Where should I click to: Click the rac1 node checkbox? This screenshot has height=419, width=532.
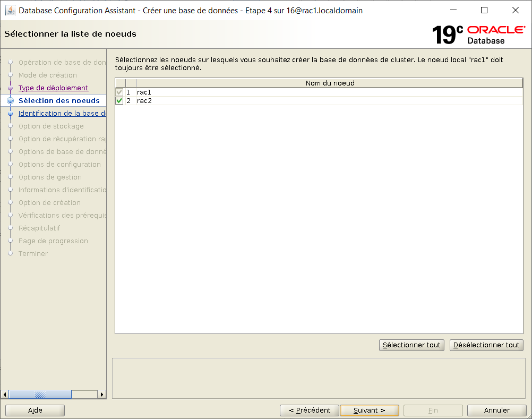pos(119,92)
